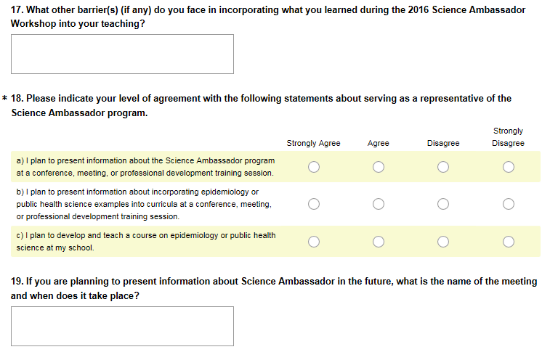Select Strongly Agree for statement b
This screenshot has height=360, width=550.
click(x=314, y=204)
